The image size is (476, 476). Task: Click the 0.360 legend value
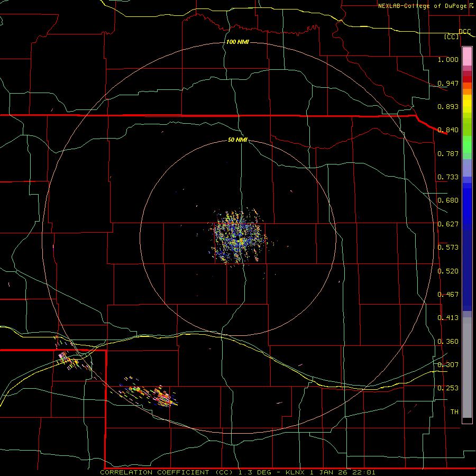point(448,342)
